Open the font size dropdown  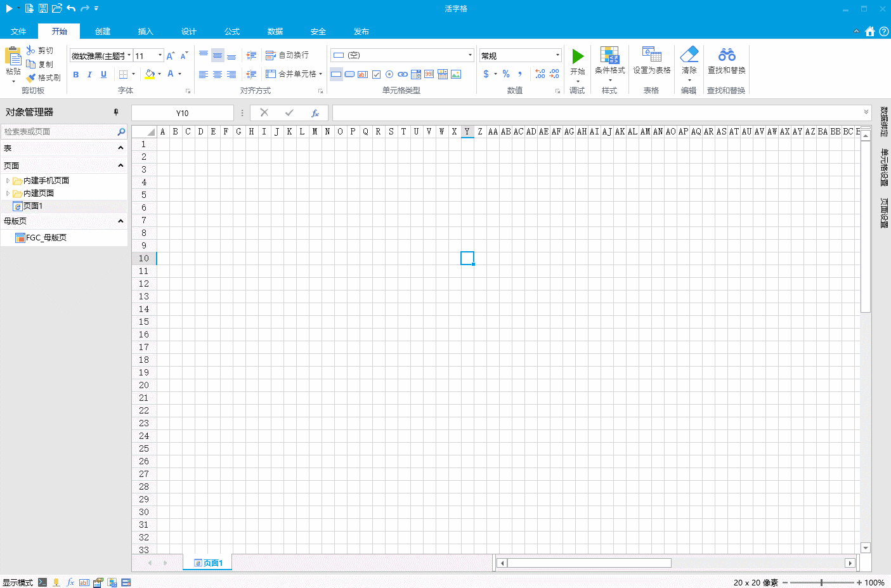click(x=160, y=55)
